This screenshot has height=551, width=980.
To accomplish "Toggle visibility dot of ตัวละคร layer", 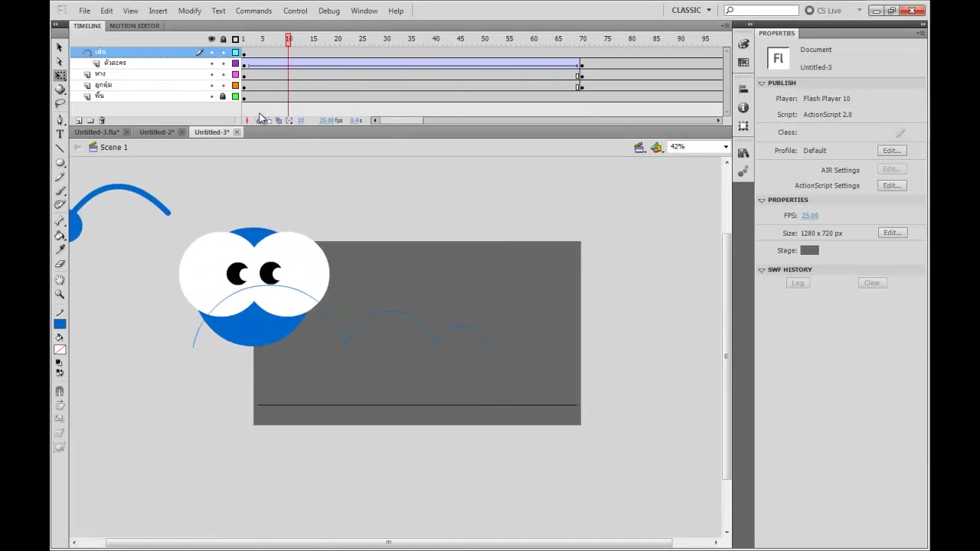I will click(212, 64).
